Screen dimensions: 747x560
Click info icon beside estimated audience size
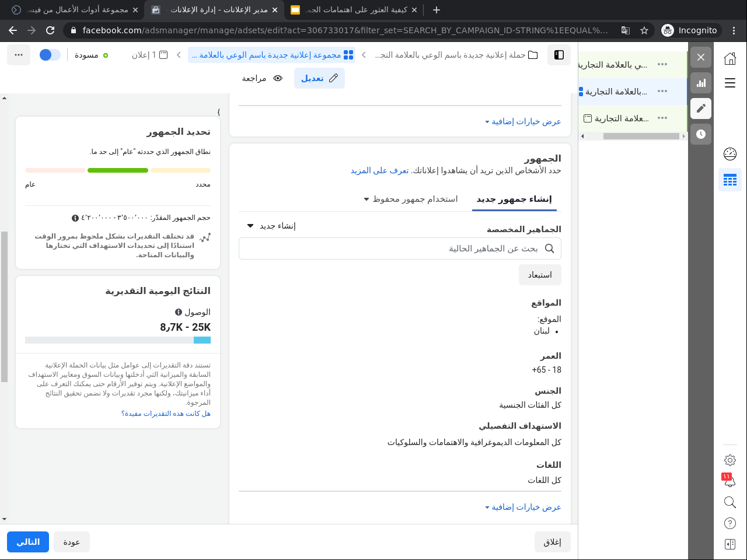(x=75, y=218)
